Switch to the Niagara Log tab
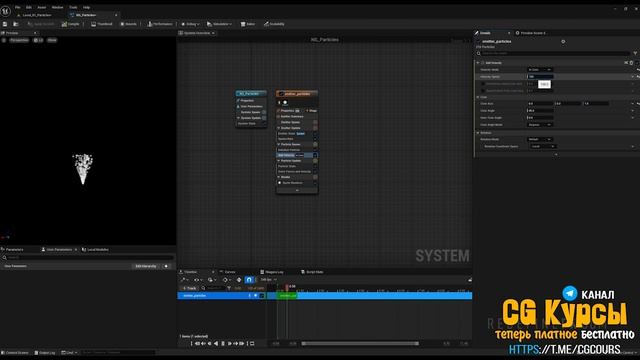This screenshot has width=640, height=360. [272, 272]
